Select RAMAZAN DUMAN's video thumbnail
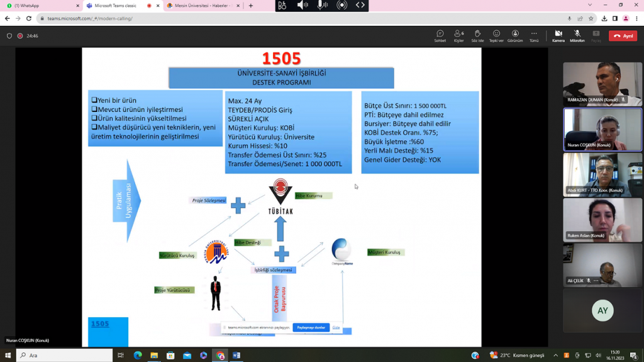 602,84
